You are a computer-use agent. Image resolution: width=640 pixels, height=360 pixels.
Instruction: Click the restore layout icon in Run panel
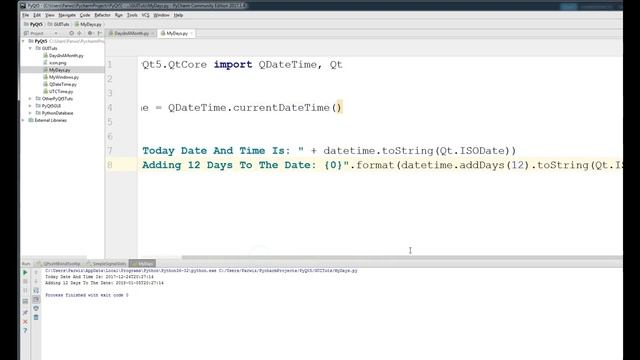click(25, 301)
